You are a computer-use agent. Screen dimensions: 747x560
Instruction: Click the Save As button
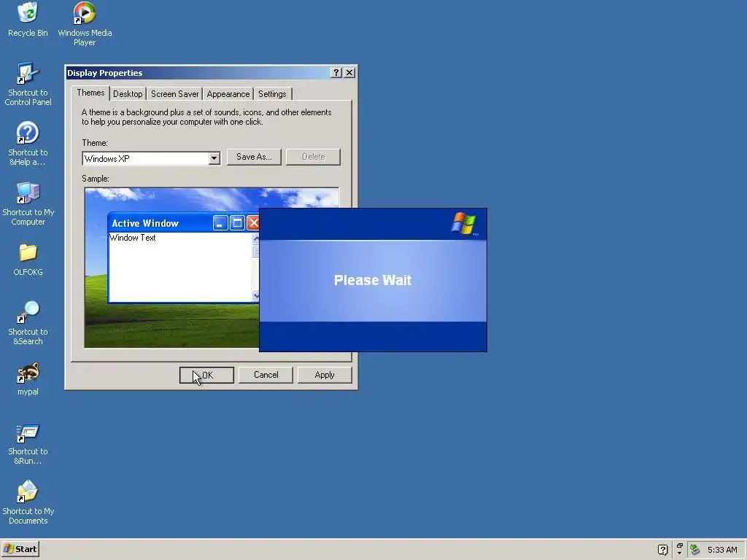254,157
